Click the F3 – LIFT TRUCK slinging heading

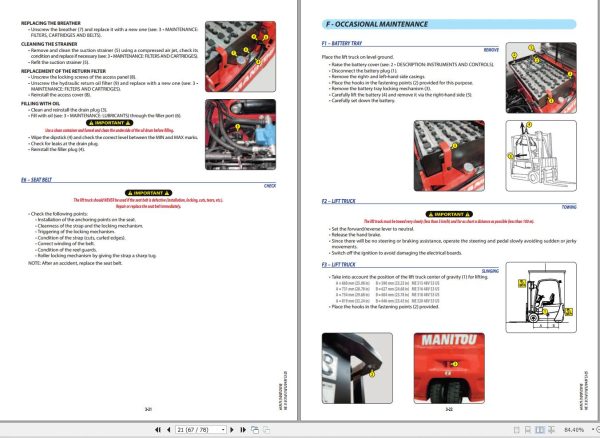coord(339,264)
